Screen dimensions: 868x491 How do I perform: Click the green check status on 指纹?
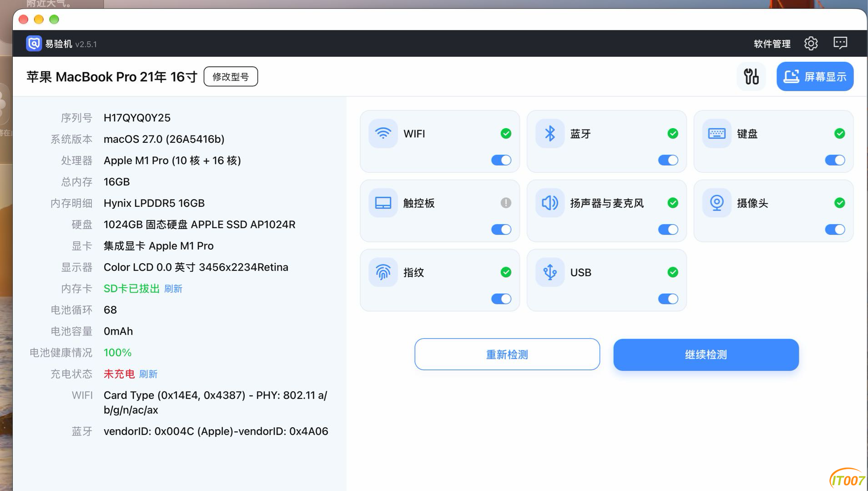pyautogui.click(x=506, y=272)
